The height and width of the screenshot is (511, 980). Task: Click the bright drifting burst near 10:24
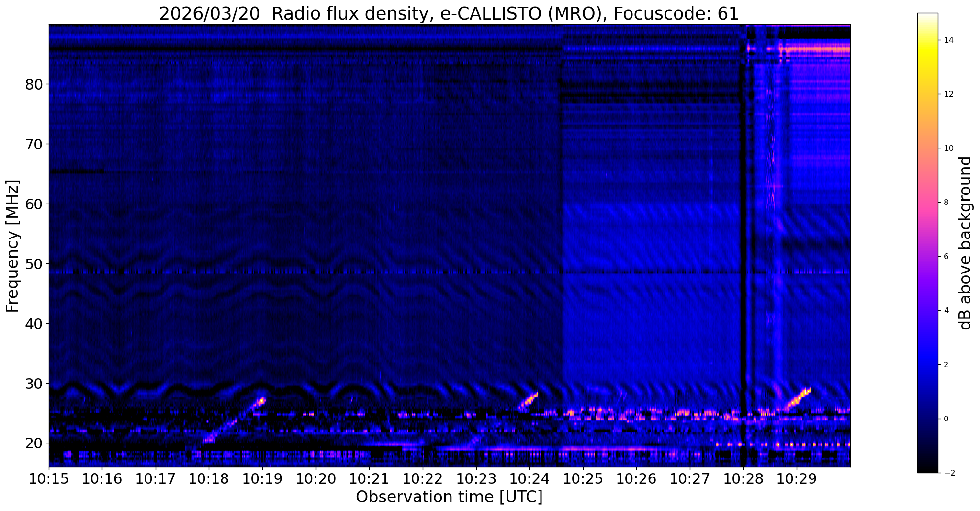coord(528,401)
